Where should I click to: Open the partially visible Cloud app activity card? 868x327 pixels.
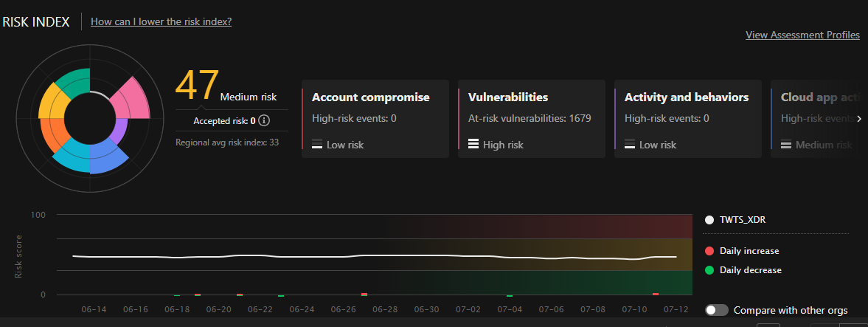(x=811, y=119)
